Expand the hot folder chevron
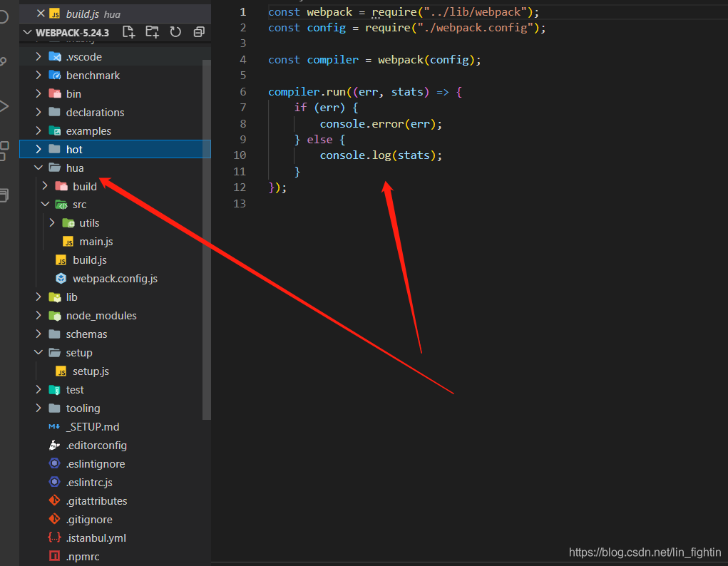The width and height of the screenshot is (728, 566). pos(39,149)
